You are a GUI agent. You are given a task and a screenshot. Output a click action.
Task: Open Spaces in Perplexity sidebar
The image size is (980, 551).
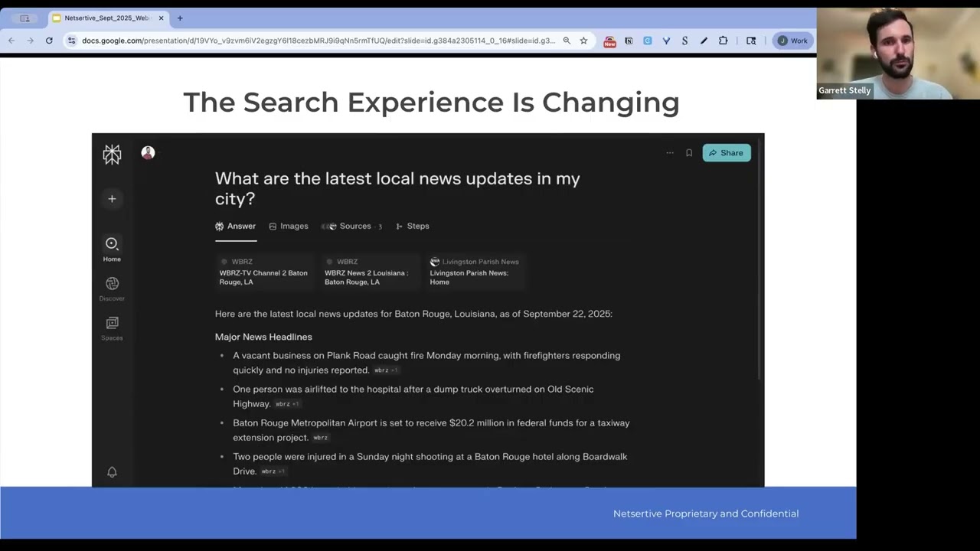pyautogui.click(x=112, y=328)
